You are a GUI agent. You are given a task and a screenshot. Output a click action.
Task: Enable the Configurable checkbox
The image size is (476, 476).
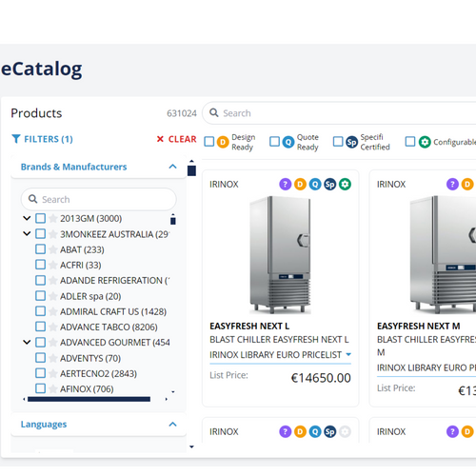[410, 142]
